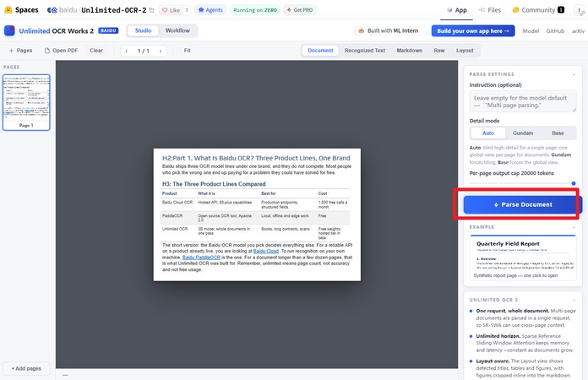Like this Space with the heart button
Image resolution: width=588 pixels, height=380 pixels.
(x=171, y=10)
